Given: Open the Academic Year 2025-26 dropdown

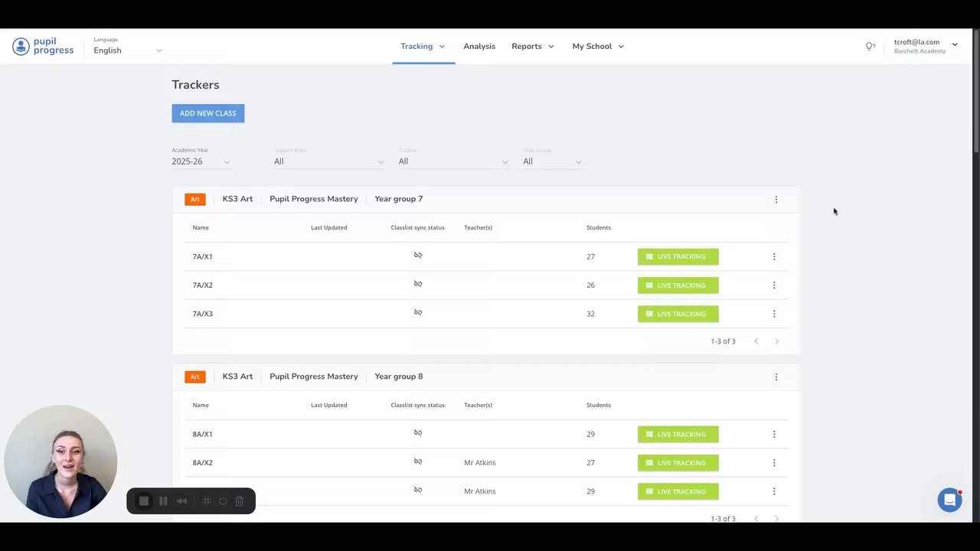Looking at the screenshot, I should click(x=201, y=161).
